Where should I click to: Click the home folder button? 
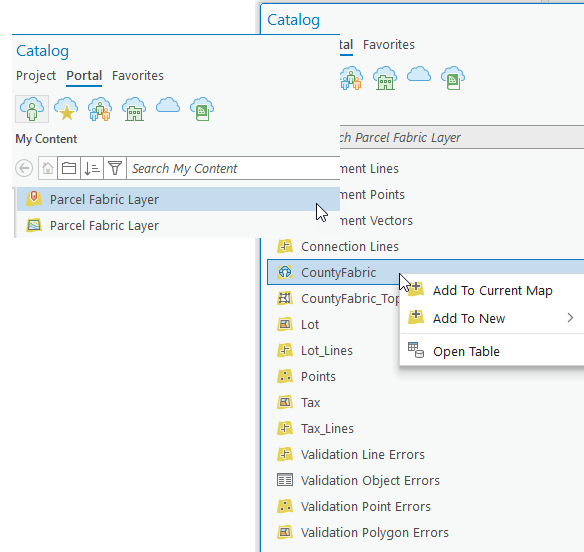pyautogui.click(x=48, y=168)
